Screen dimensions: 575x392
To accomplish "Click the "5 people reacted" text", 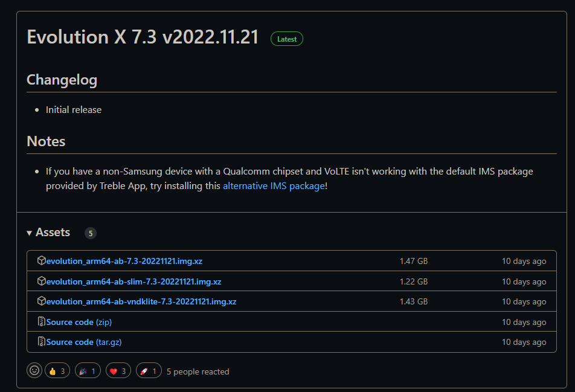I will [x=198, y=371].
